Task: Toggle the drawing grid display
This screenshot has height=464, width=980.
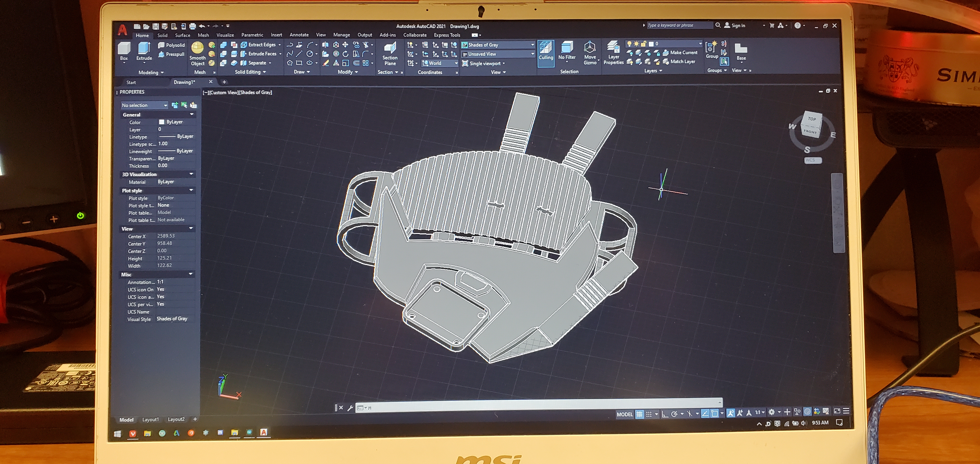Action: click(x=639, y=414)
